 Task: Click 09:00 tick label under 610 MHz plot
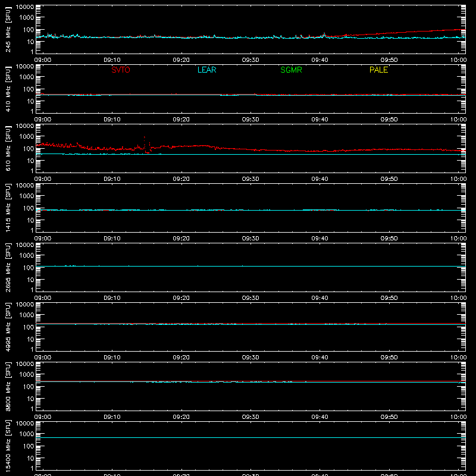43,179
